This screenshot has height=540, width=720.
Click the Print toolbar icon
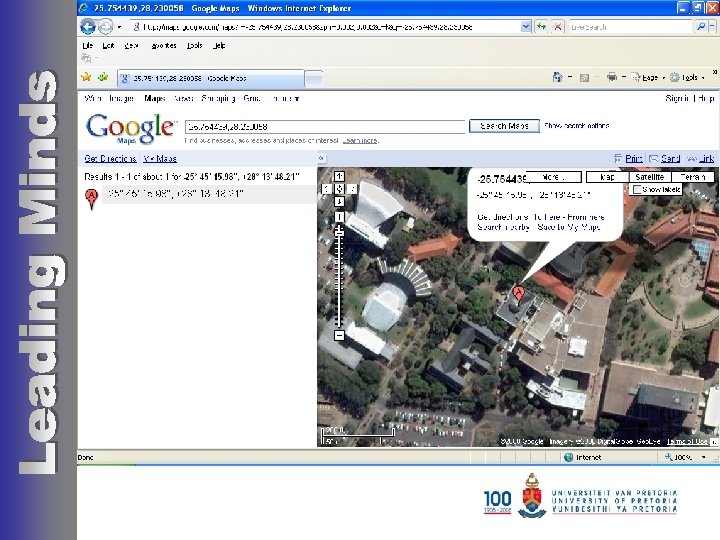[612, 77]
